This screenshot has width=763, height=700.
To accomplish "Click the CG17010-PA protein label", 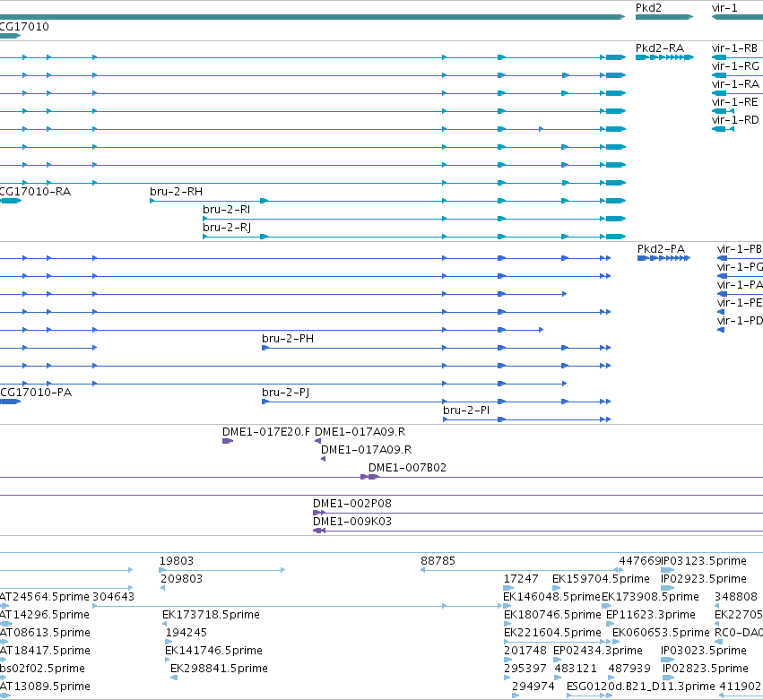I will (36, 393).
